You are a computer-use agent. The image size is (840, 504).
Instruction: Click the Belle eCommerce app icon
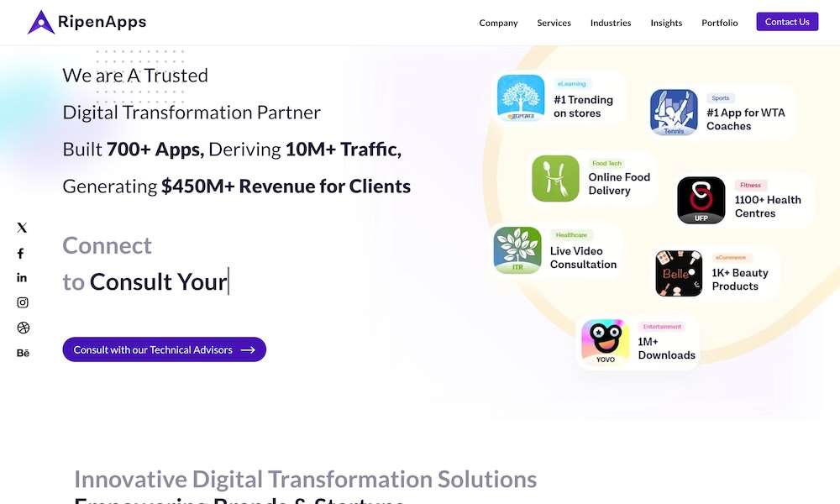pyautogui.click(x=679, y=273)
